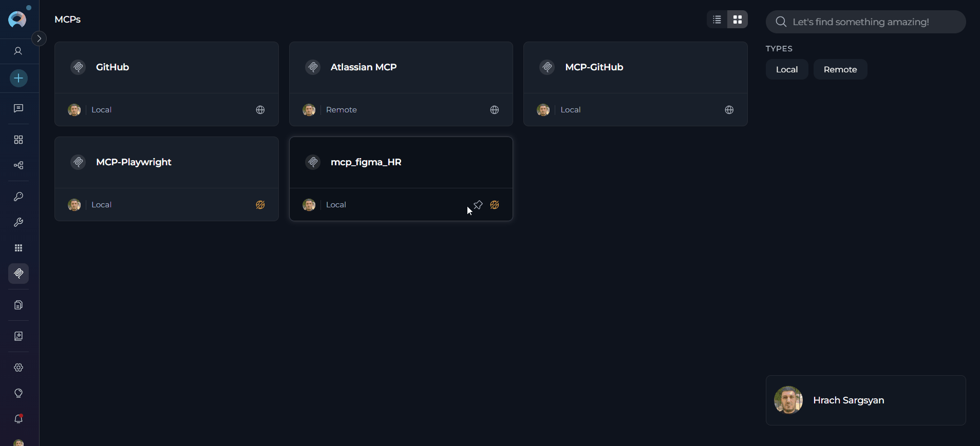
Task: Click author avatar on mcp_figma_HR card
Action: (309, 205)
